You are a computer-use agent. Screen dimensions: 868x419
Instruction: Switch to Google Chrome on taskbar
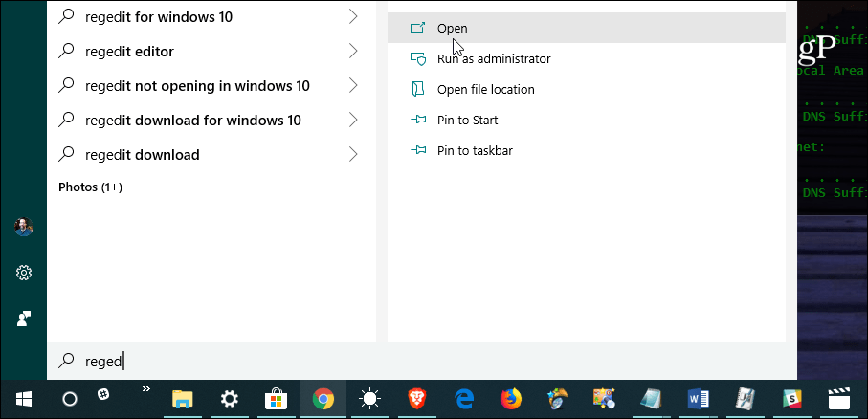point(323,399)
